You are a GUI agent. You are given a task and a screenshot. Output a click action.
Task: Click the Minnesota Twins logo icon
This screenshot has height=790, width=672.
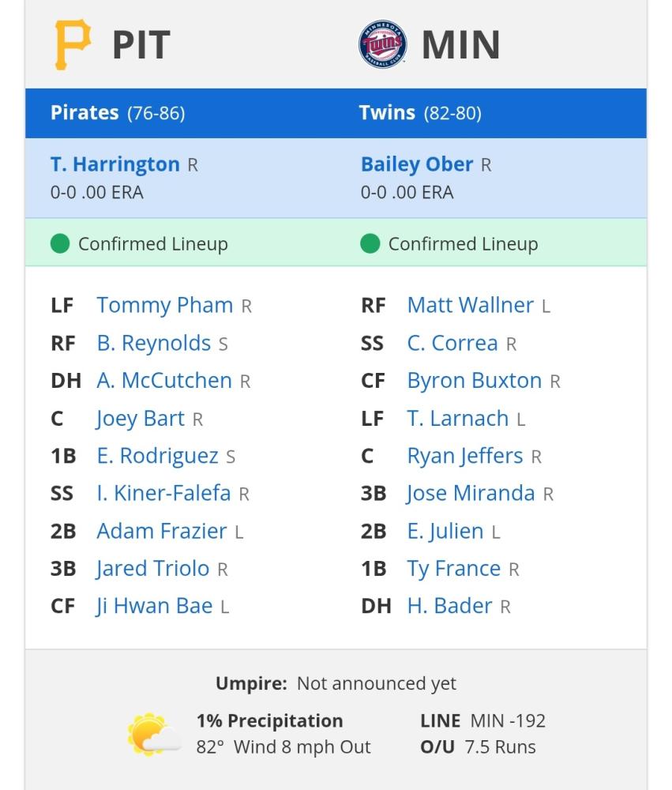point(383,44)
